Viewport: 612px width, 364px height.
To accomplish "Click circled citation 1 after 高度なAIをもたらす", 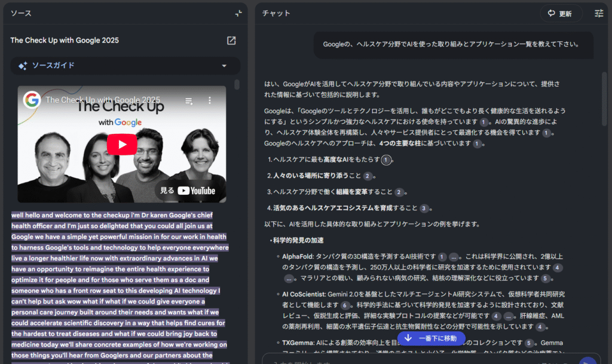I will [386, 160].
